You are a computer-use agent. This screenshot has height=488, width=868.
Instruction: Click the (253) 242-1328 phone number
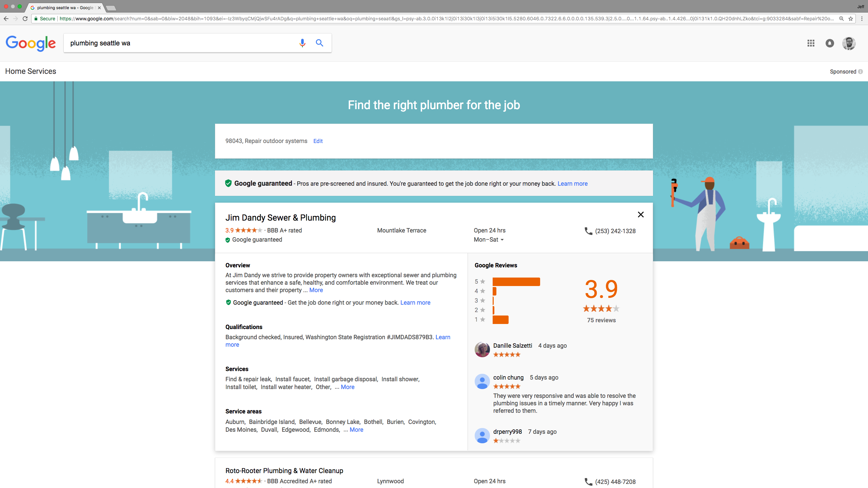(x=615, y=231)
